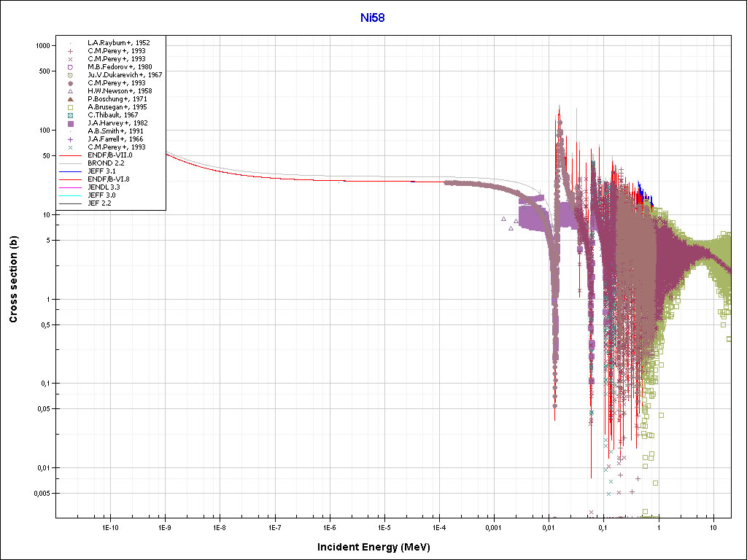Click the J.A.Harvey+, 1982 filled square marker
This screenshot has width=747, height=560.
[70, 123]
